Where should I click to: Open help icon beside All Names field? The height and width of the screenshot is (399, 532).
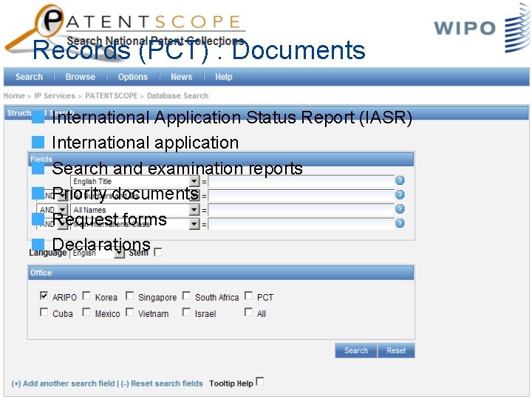(400, 209)
